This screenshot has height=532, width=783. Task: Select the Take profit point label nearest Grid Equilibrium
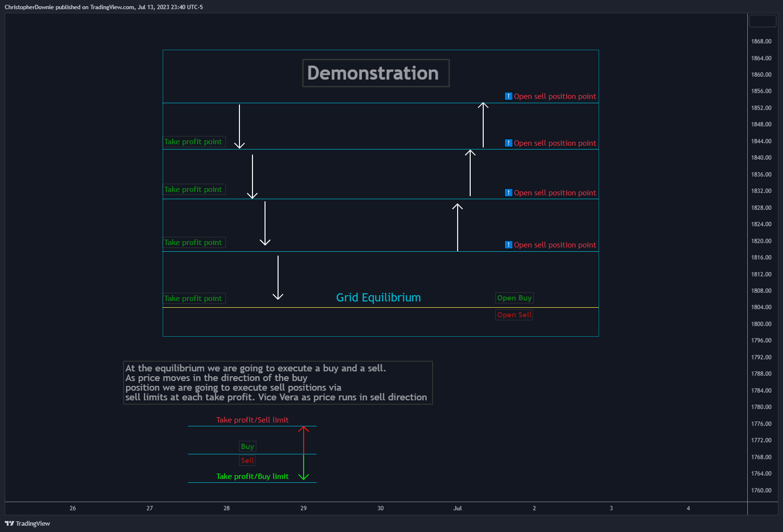195,299
